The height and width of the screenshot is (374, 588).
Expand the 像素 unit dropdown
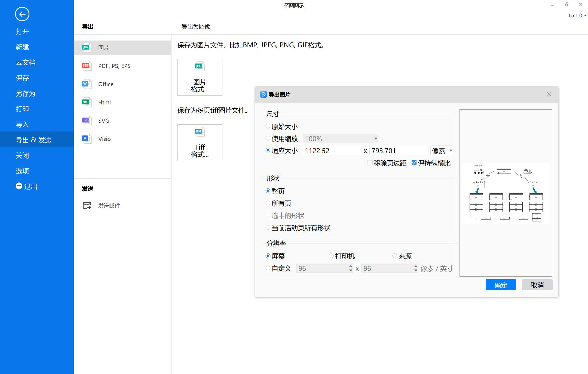coord(442,150)
